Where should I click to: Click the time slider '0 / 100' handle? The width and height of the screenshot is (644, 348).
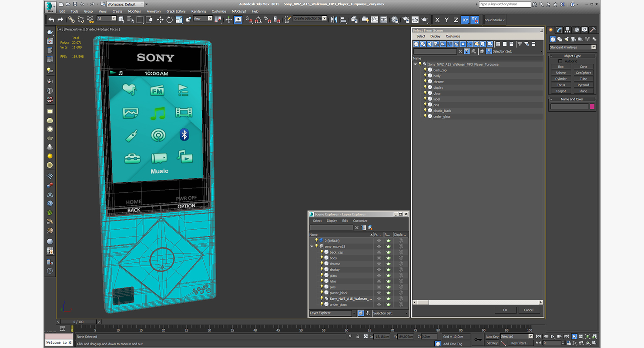point(79,322)
